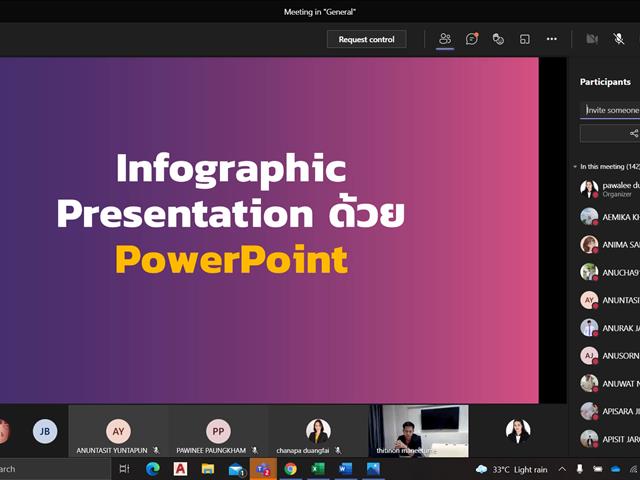Open Google Chrome from the taskbar

[291, 469]
